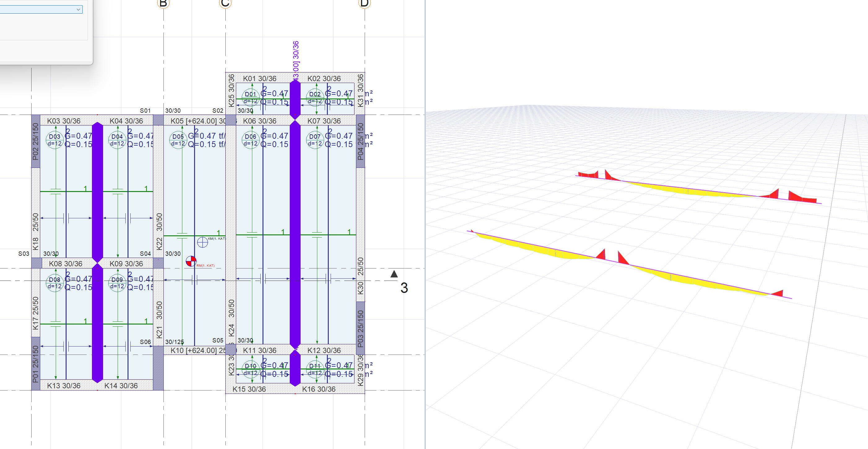Select shear wall P04 25/150
Screen dimensions: 868x449
point(360,142)
